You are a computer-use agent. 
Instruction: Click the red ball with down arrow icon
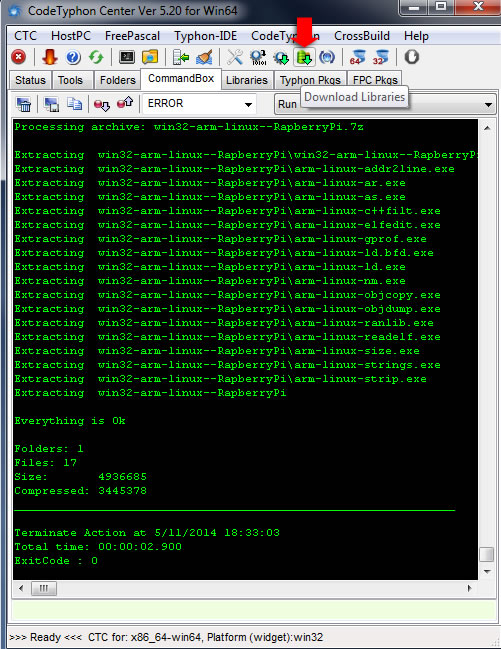(x=102, y=104)
